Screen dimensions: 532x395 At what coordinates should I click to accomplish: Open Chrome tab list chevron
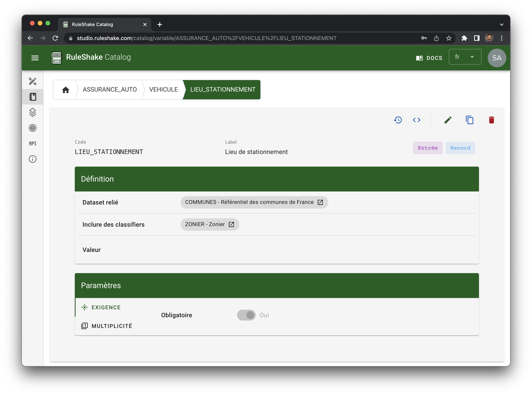coord(501,24)
